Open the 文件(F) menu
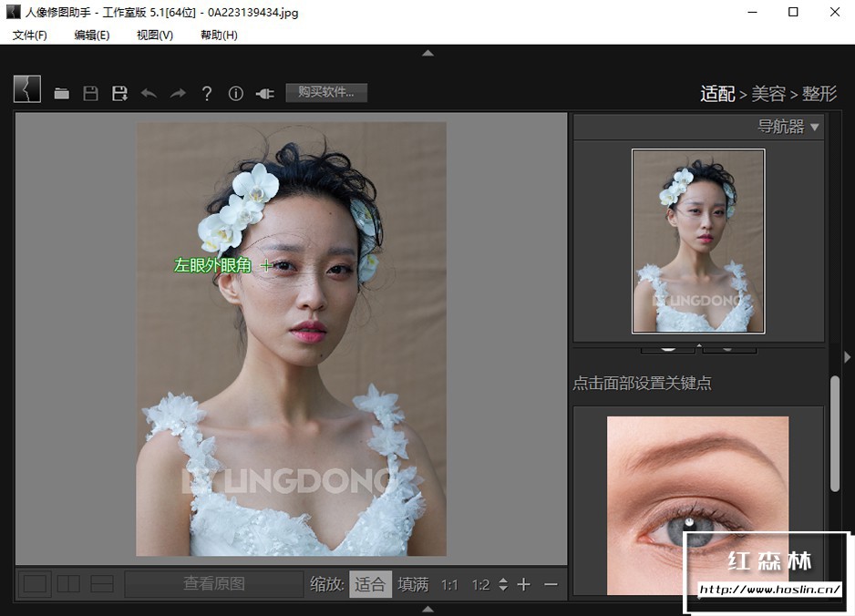The image size is (855, 616). [30, 35]
